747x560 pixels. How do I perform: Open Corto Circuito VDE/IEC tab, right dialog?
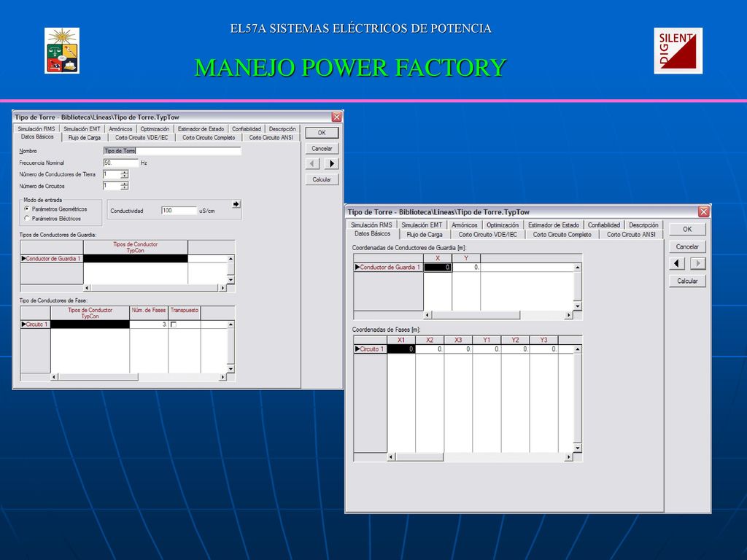[487, 234]
